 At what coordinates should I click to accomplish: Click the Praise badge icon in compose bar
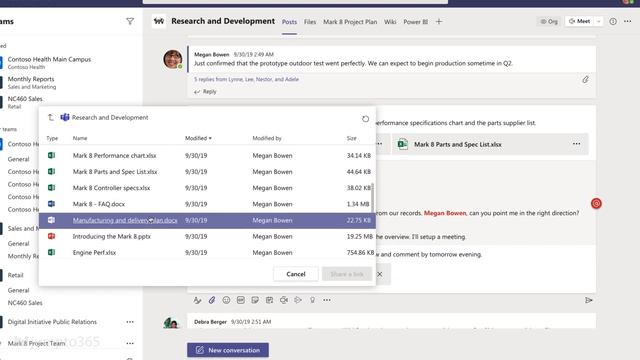tap(312, 300)
